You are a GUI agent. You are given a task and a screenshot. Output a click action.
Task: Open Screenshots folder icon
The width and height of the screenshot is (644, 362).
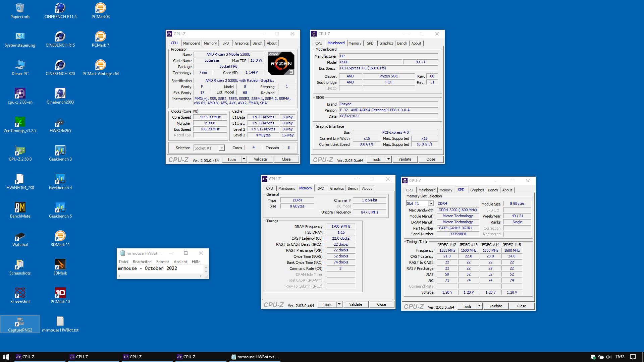[x=20, y=267]
